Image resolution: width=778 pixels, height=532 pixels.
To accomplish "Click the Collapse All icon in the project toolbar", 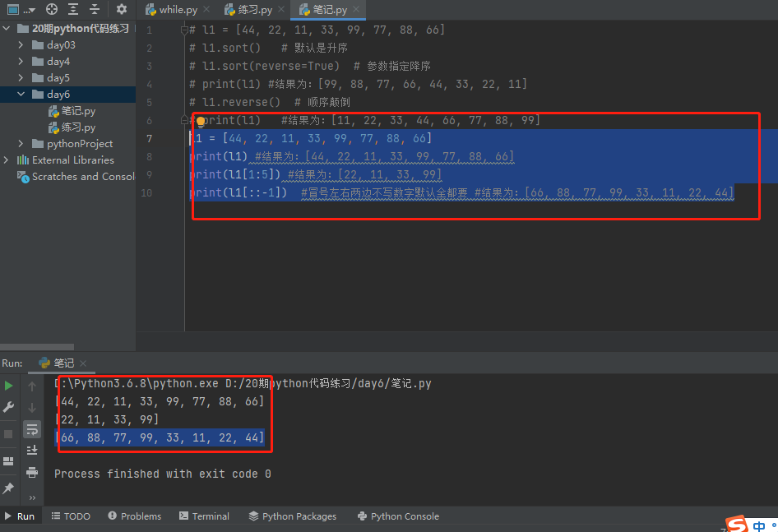I will [x=95, y=9].
